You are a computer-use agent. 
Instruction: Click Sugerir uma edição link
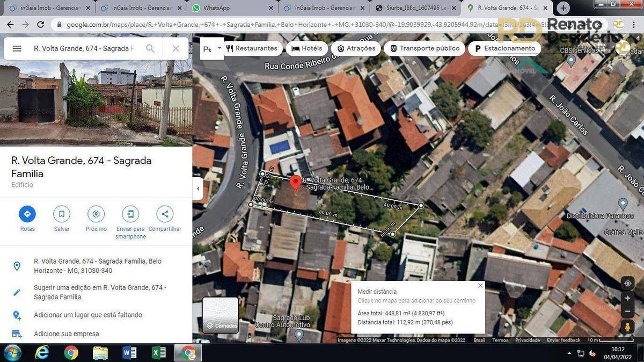[x=100, y=292]
